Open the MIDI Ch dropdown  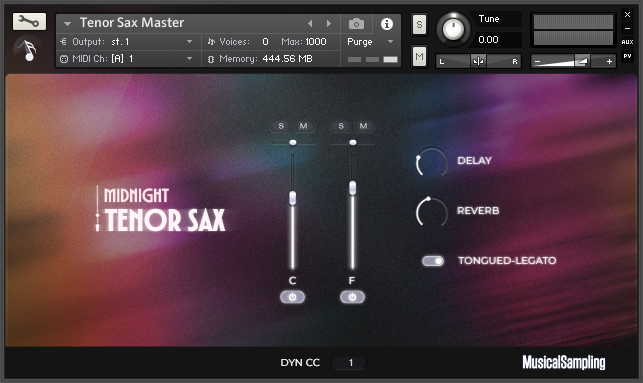pos(126,59)
